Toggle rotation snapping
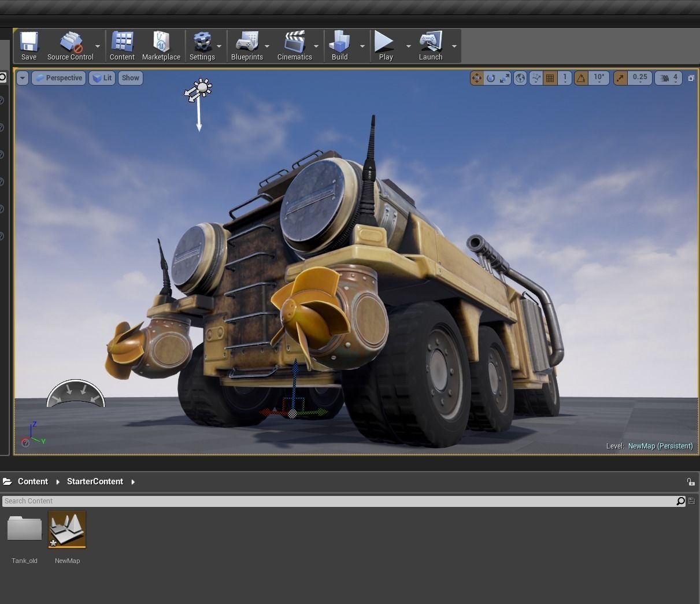Image resolution: width=700 pixels, height=604 pixels. pos(581,78)
